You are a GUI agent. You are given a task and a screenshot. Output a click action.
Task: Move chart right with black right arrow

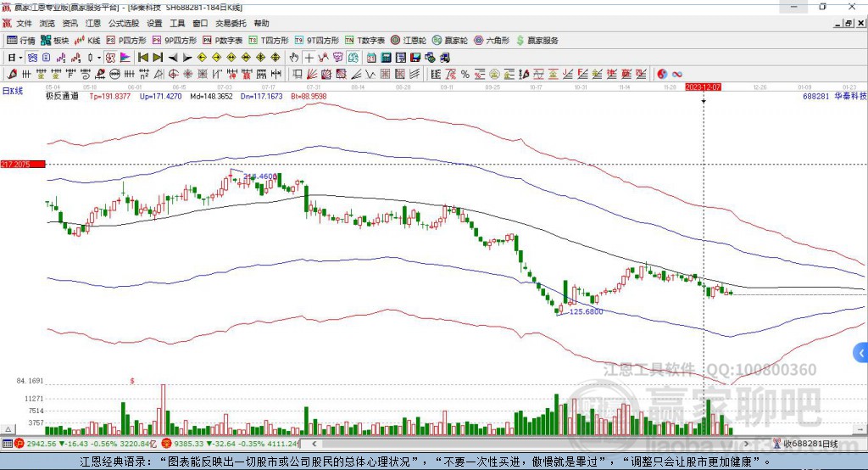point(187,58)
